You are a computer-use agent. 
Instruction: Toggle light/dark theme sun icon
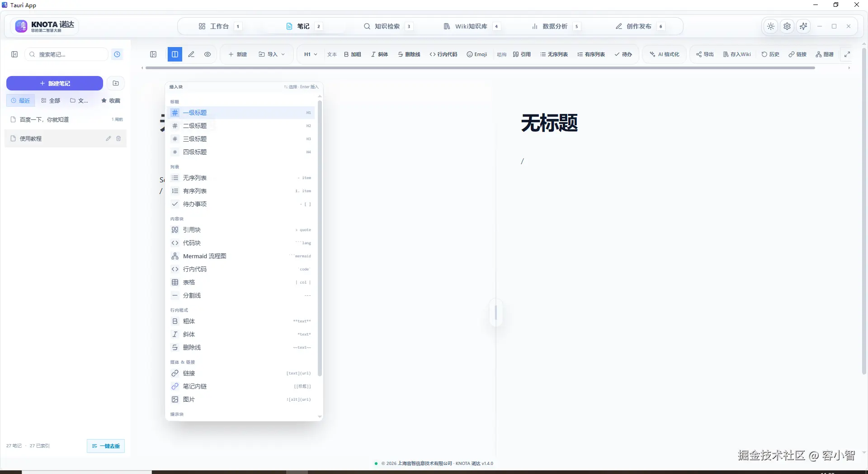(771, 26)
